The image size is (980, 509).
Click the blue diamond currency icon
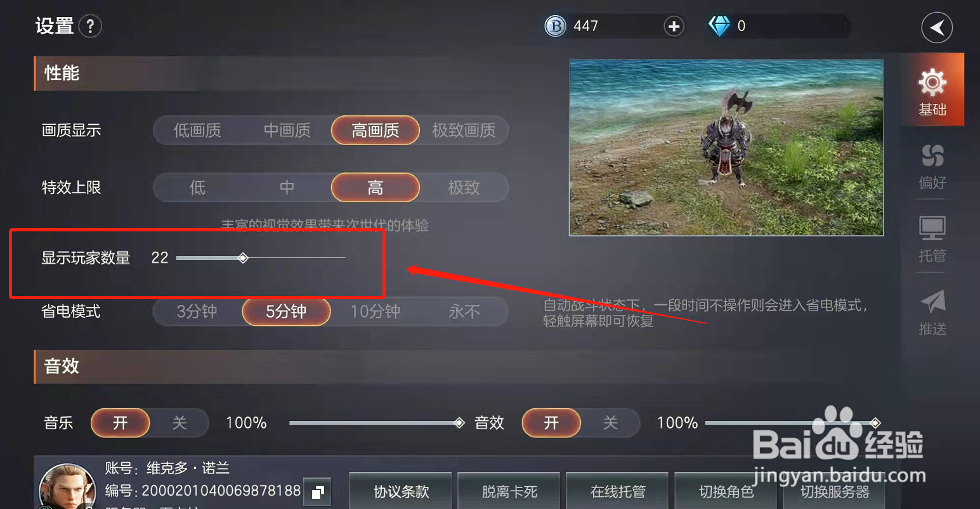point(719,26)
